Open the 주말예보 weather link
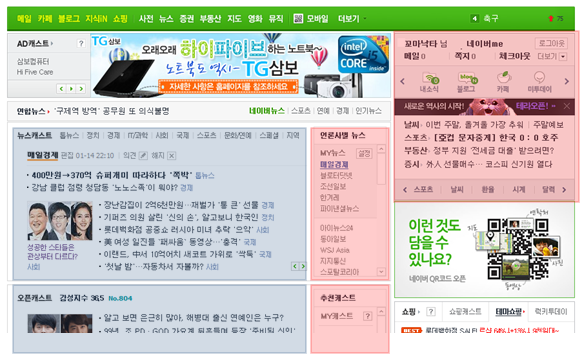The height and width of the screenshot is (363, 581). (548, 125)
